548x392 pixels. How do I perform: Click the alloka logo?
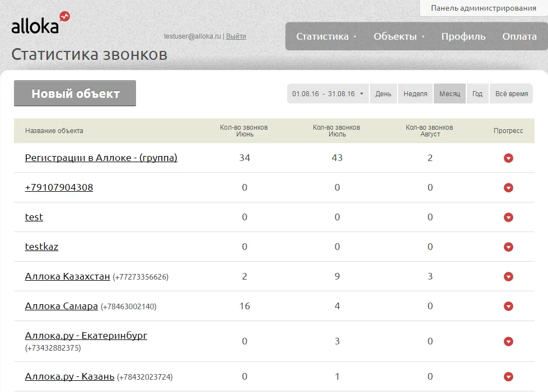click(40, 23)
